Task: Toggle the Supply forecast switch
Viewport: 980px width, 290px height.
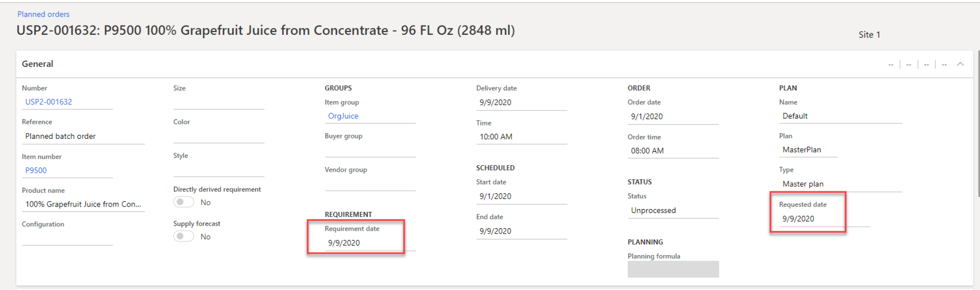Action: point(184,237)
